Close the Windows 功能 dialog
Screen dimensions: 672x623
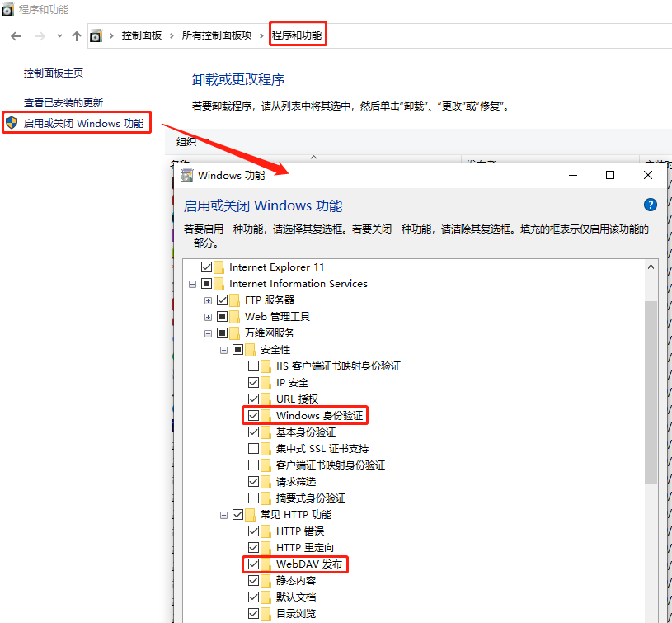pyautogui.click(x=648, y=176)
